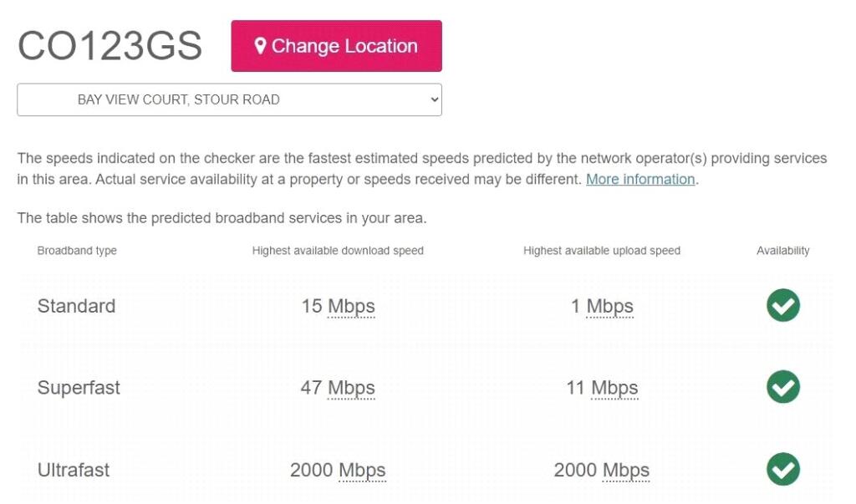
Task: Click the Highest available upload speed header
Action: (601, 250)
